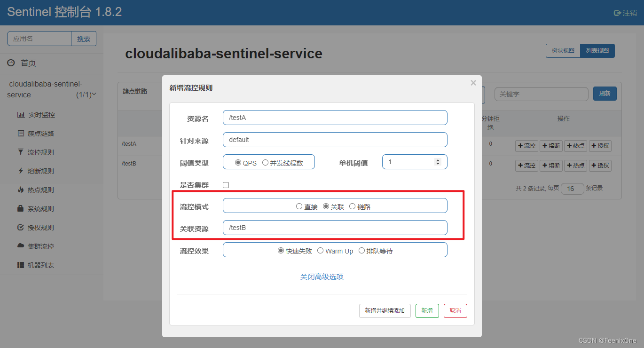644x348 pixels.
Task: Switch to 列表视图 tab
Action: pos(597,51)
